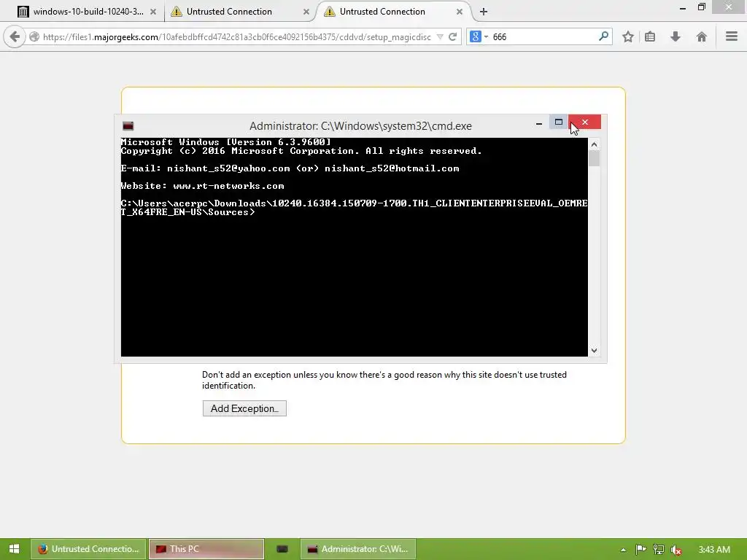The height and width of the screenshot is (560, 747).
Task: Open the downloads arrow icon
Action: [676, 36]
